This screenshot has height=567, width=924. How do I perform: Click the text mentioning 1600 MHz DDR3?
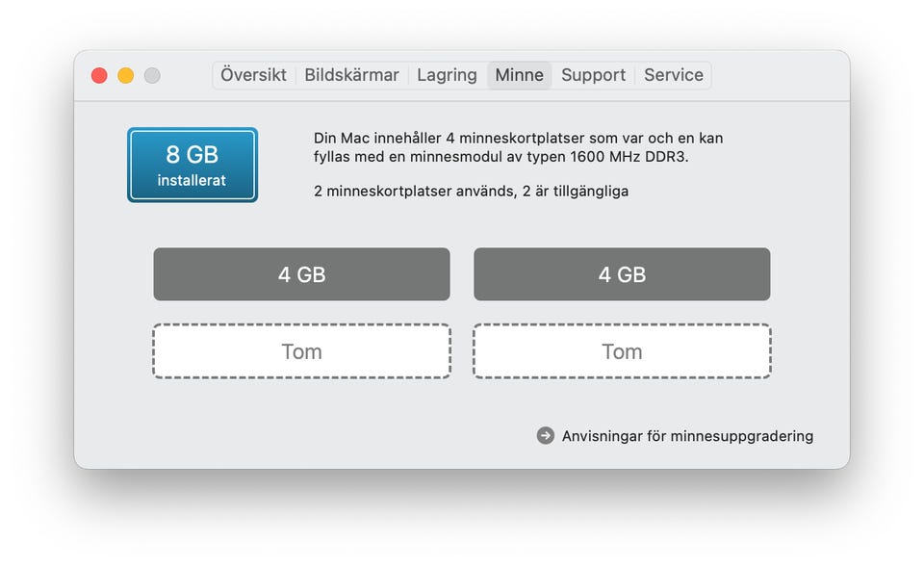coord(500,157)
